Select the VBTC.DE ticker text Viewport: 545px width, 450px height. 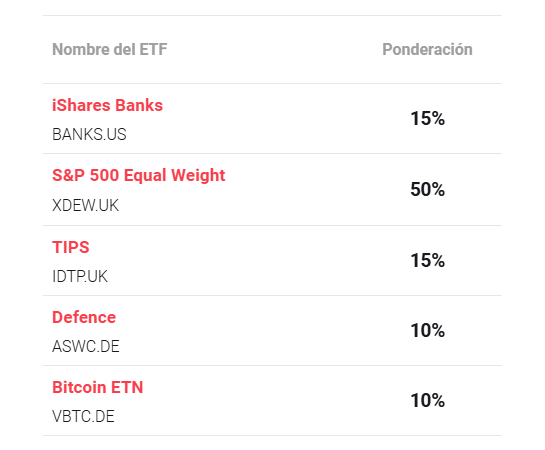click(x=83, y=417)
